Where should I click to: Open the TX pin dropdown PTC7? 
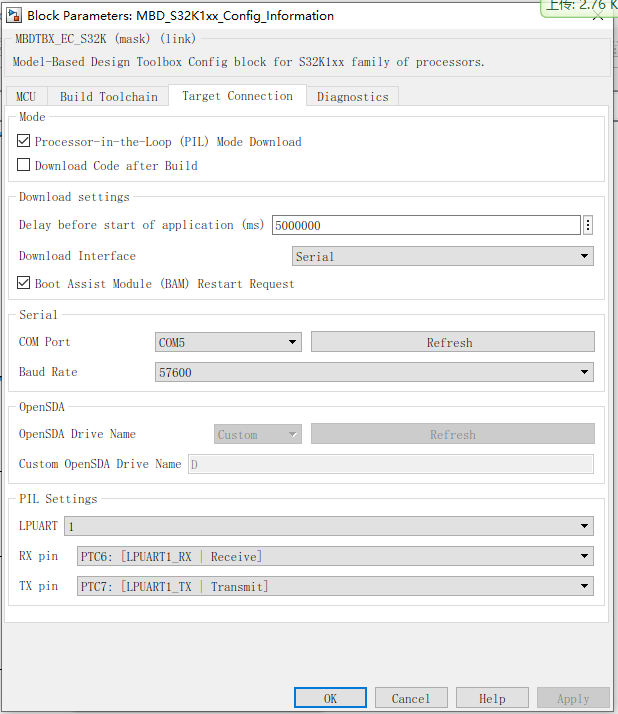tap(335, 586)
